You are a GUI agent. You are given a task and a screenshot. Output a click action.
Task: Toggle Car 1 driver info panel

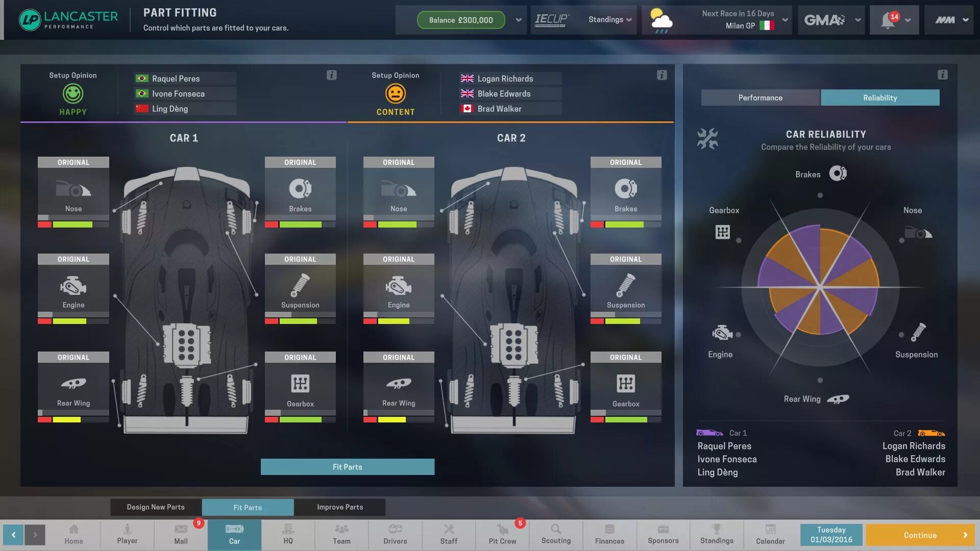pos(331,76)
